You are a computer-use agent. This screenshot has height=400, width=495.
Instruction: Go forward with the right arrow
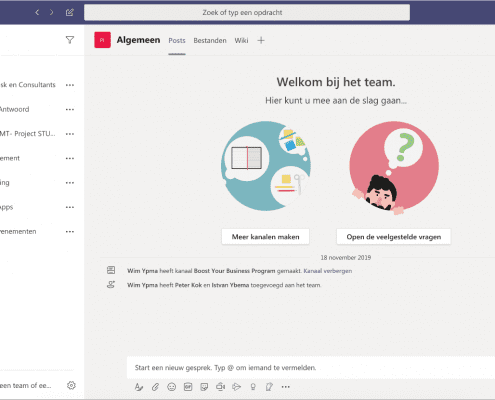click(51, 12)
